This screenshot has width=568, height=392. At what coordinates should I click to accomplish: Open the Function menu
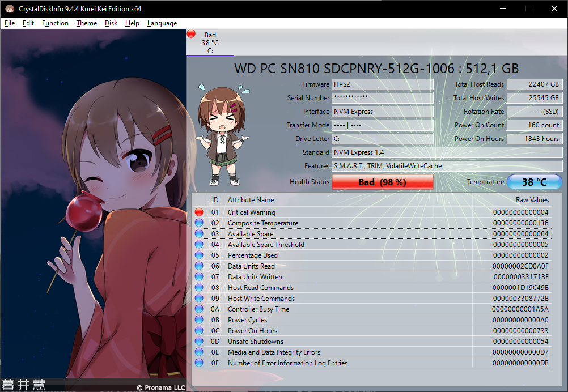tap(55, 23)
